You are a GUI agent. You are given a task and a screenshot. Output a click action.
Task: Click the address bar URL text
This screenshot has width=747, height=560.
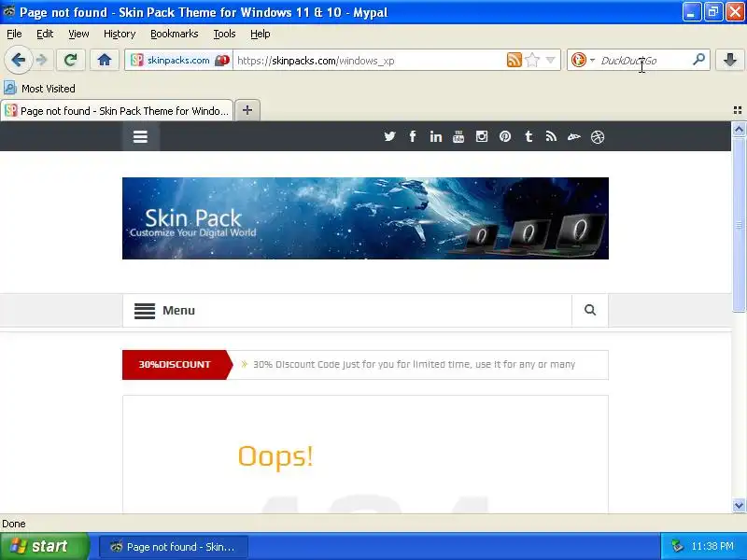pos(316,61)
